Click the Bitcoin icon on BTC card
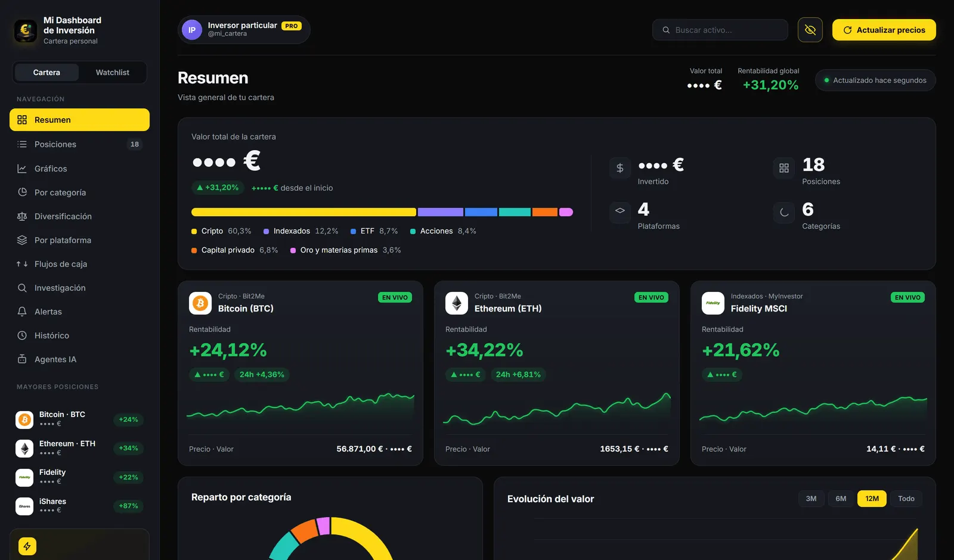This screenshot has height=560, width=954. coord(200,303)
